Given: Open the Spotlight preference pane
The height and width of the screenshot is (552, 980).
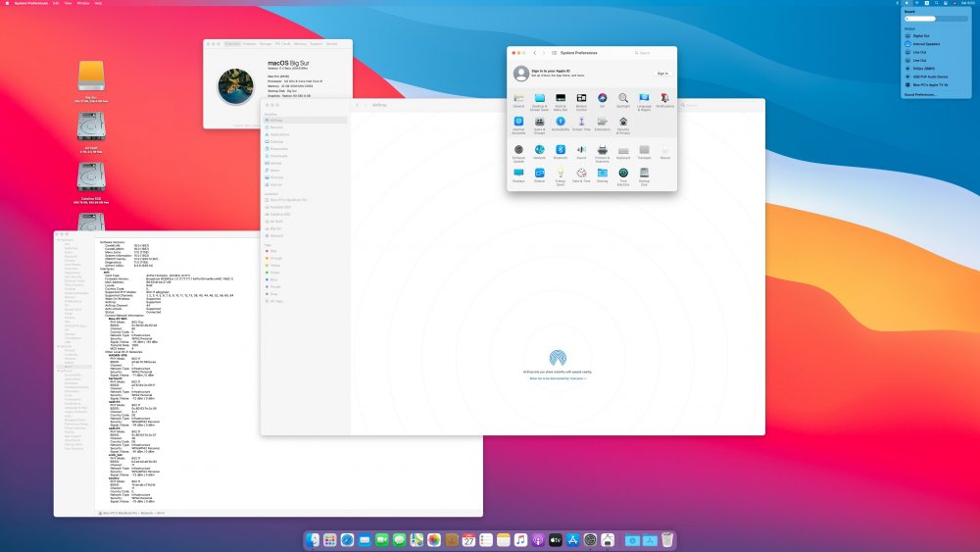Looking at the screenshot, I should coord(623,101).
